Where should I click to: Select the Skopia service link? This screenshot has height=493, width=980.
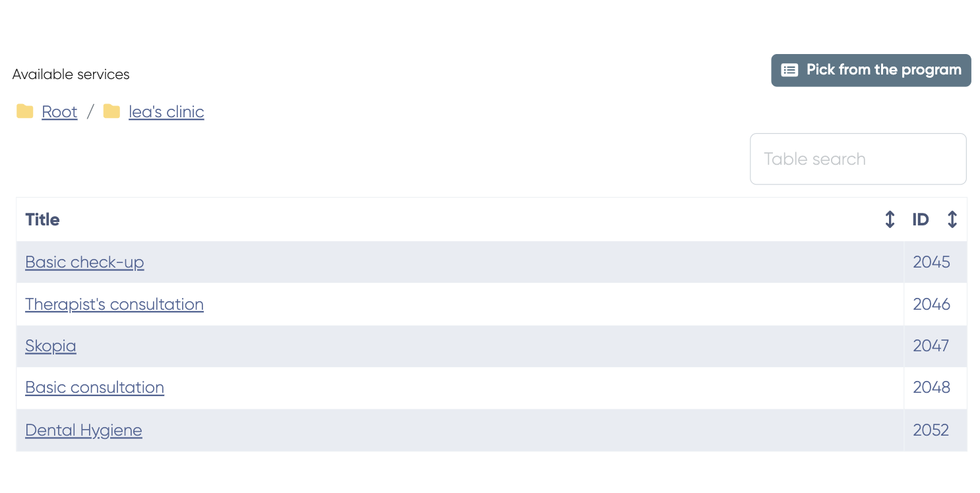click(x=51, y=346)
